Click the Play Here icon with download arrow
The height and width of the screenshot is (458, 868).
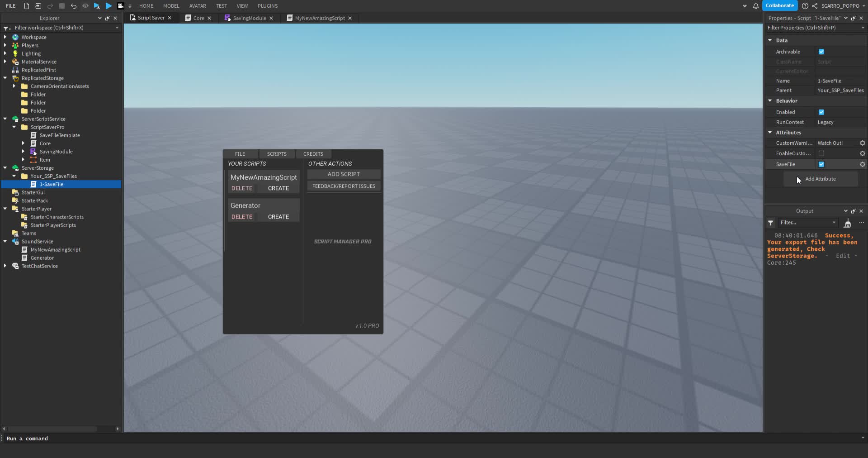coord(96,6)
